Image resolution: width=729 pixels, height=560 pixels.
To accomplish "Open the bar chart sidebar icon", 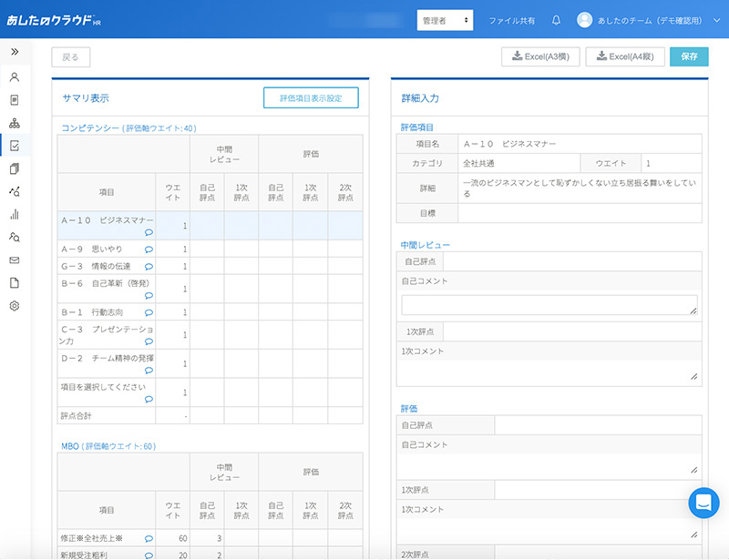I will [x=15, y=214].
